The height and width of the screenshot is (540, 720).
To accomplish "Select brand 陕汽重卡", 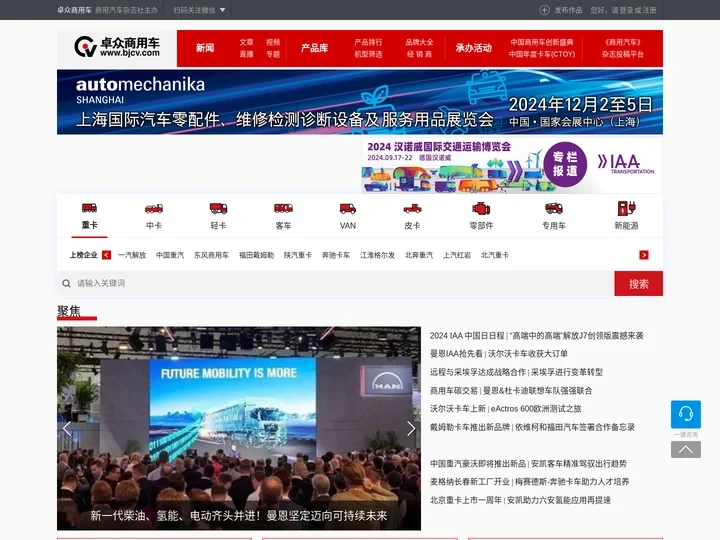I will point(298,255).
